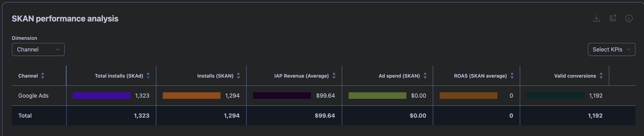Click the green Ad spend bar
This screenshot has width=644, height=136.
click(x=377, y=96)
